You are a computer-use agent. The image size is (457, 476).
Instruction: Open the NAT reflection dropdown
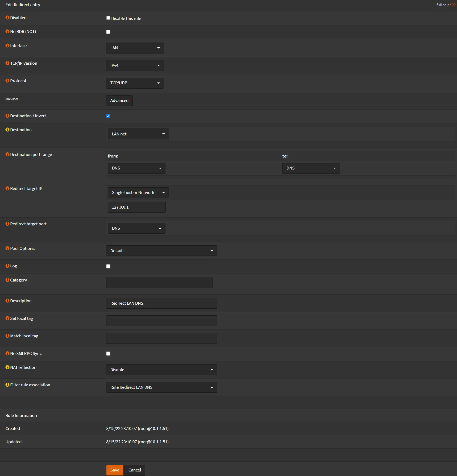click(x=161, y=370)
